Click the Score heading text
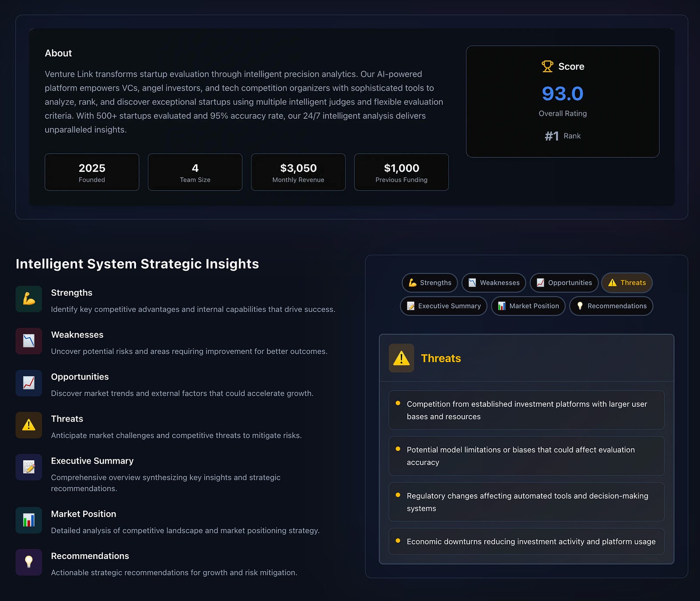 [571, 66]
